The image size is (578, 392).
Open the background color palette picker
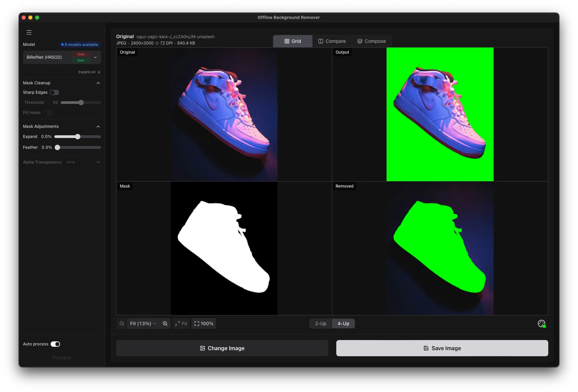point(541,323)
